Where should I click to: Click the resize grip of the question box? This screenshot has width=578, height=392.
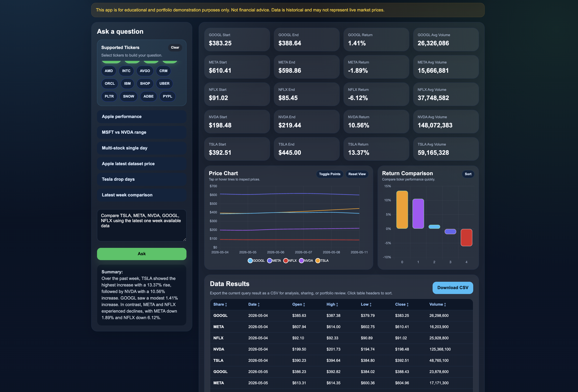(185, 239)
